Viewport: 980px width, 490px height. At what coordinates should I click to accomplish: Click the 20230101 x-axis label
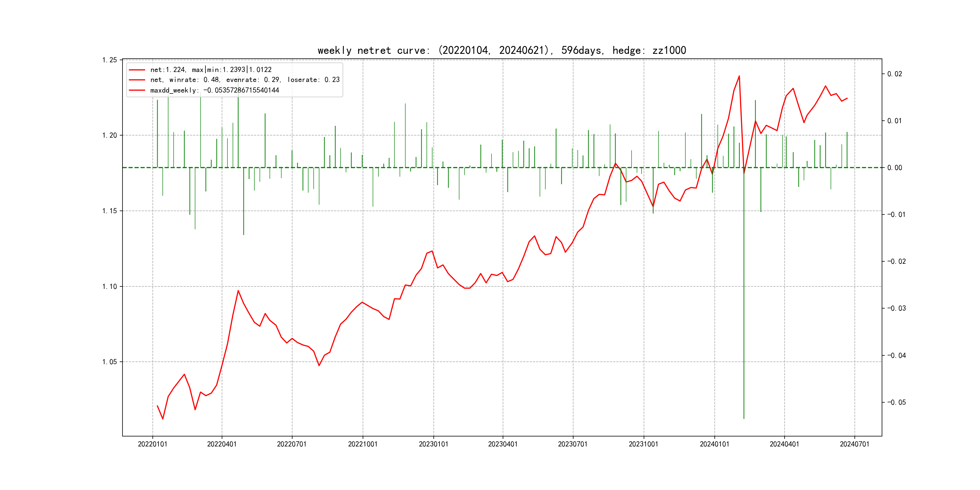click(433, 444)
